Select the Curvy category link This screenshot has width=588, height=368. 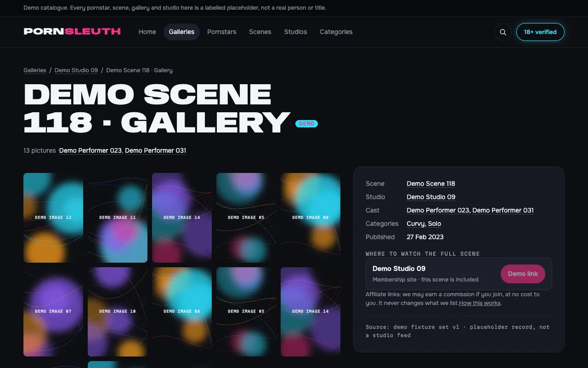pyautogui.click(x=415, y=224)
